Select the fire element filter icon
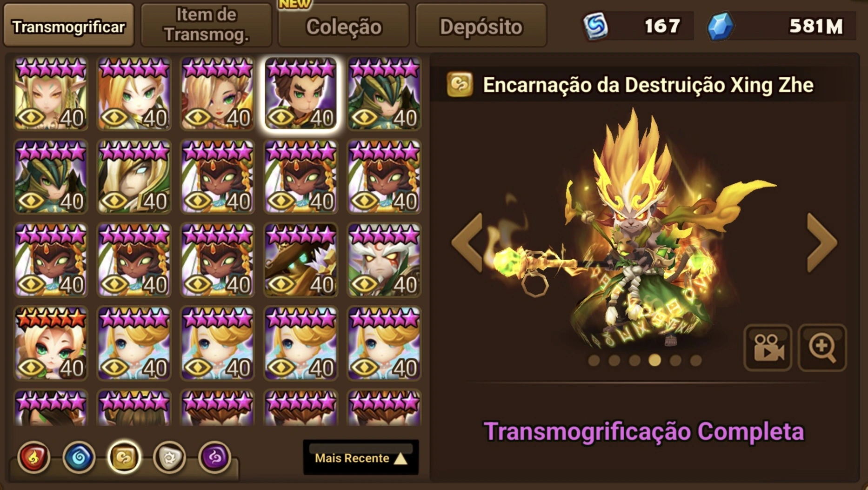 [33, 457]
